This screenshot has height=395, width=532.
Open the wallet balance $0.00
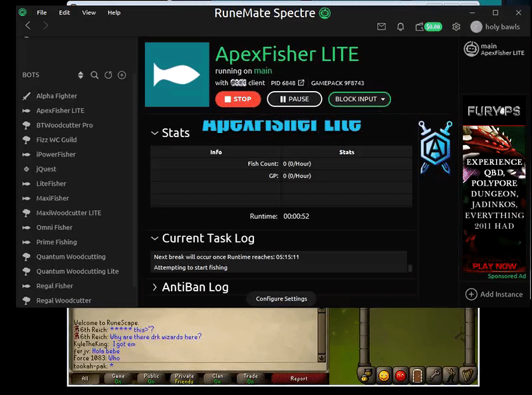point(428,27)
